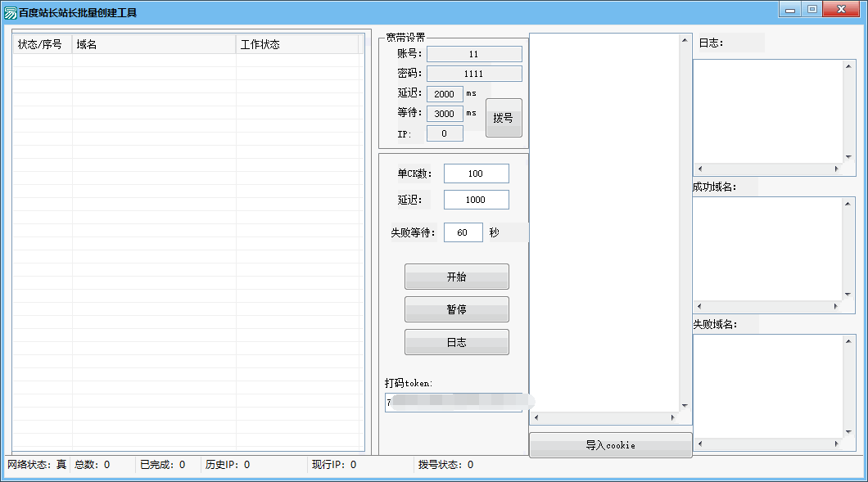Click the 总数: 0 status entry
868x482 pixels.
pos(93,465)
